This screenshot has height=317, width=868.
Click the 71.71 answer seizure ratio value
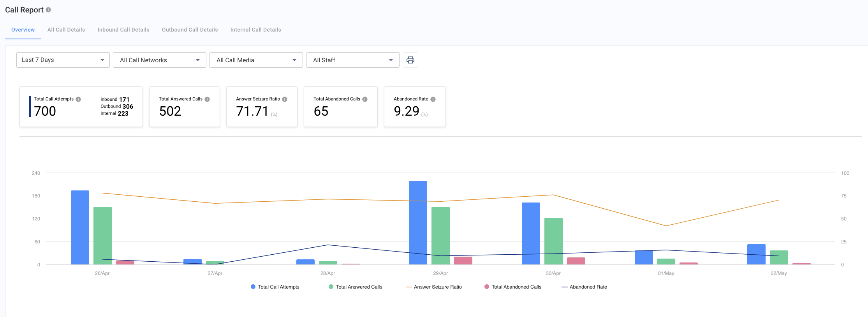coord(252,111)
